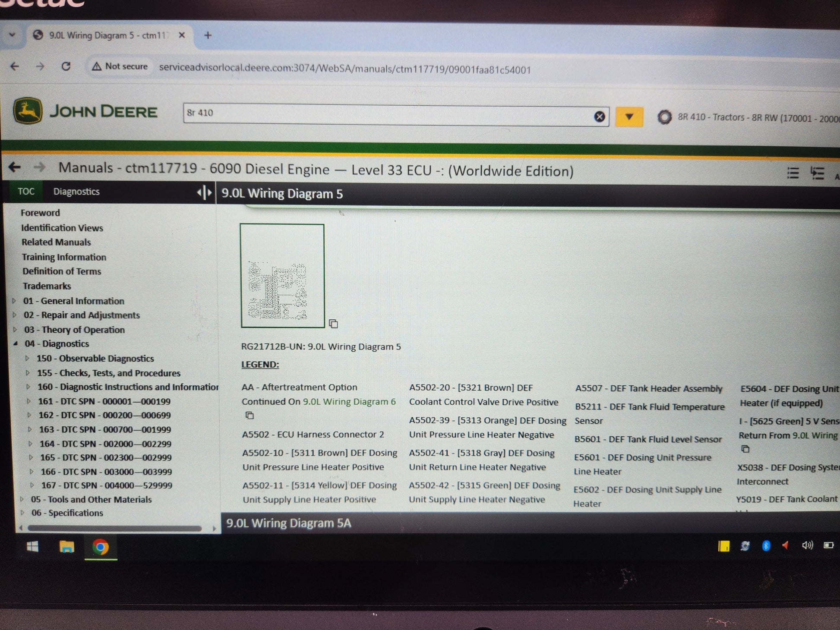
Task: Go forward in manual navigation
Action: coord(39,167)
